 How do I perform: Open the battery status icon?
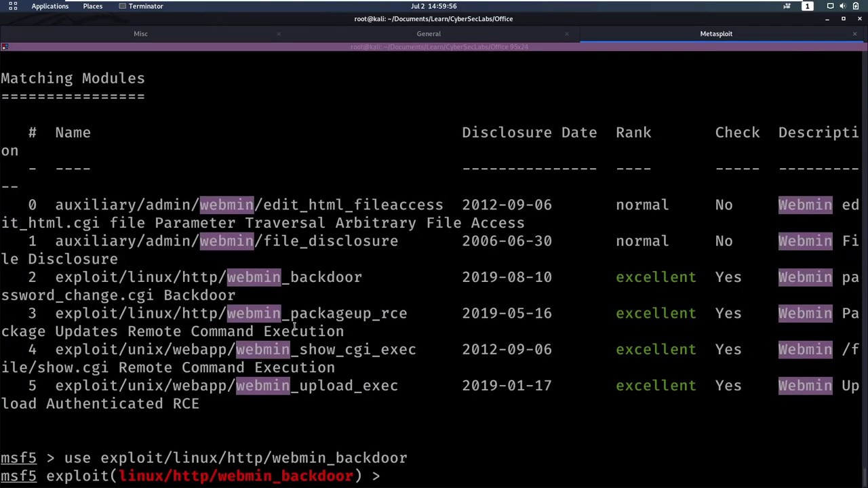tap(856, 6)
